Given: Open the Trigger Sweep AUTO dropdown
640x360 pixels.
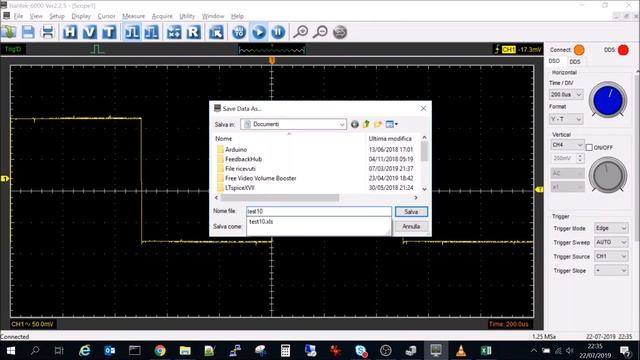Looking at the screenshot, I should pos(611,242).
